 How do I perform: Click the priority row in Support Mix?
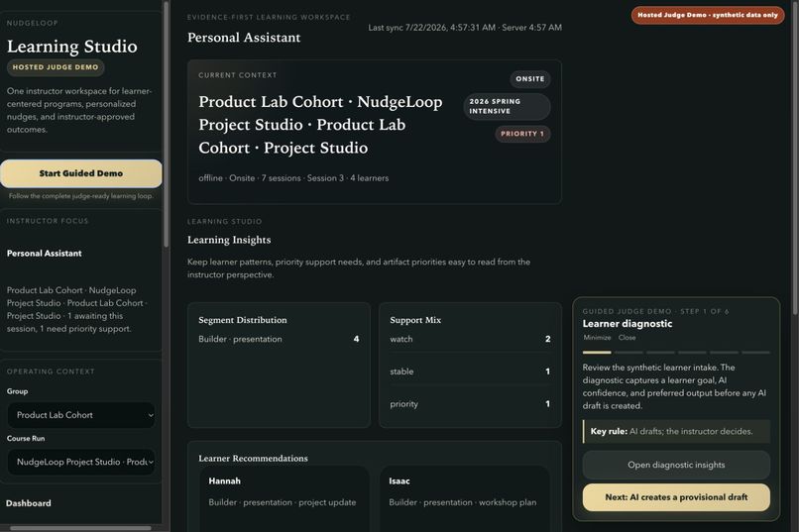pos(470,404)
